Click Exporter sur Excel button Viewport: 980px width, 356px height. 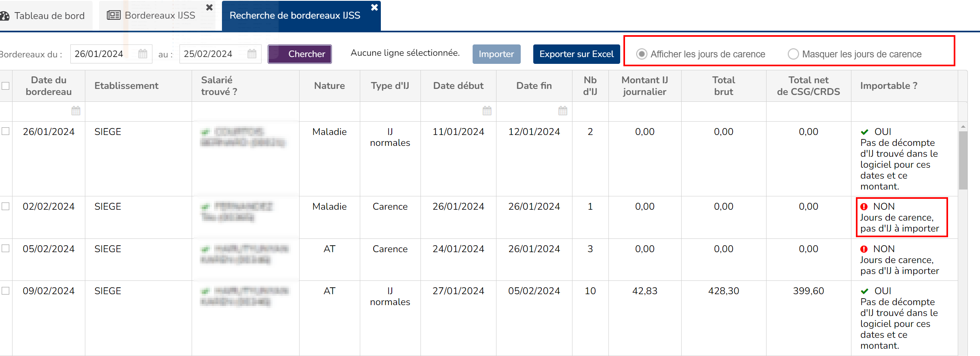tap(576, 54)
